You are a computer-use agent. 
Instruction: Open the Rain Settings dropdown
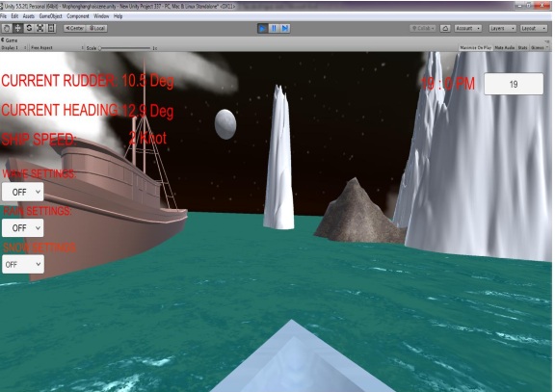23,228
